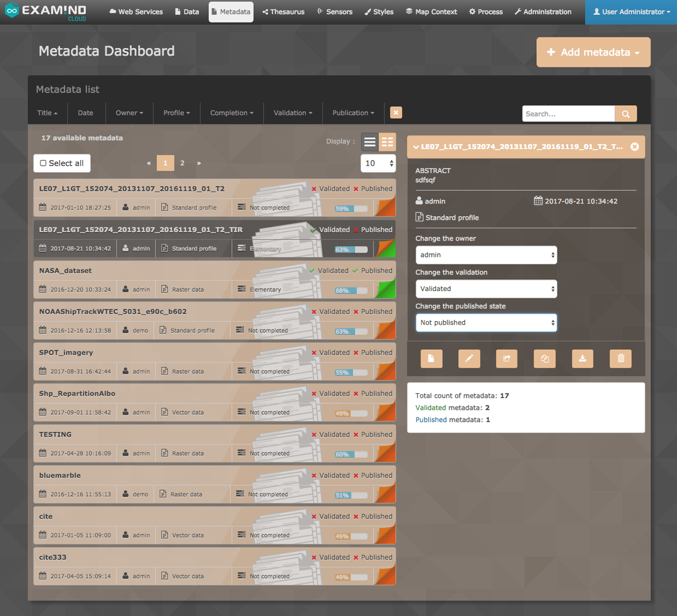Switch to two-column grid display

point(387,142)
